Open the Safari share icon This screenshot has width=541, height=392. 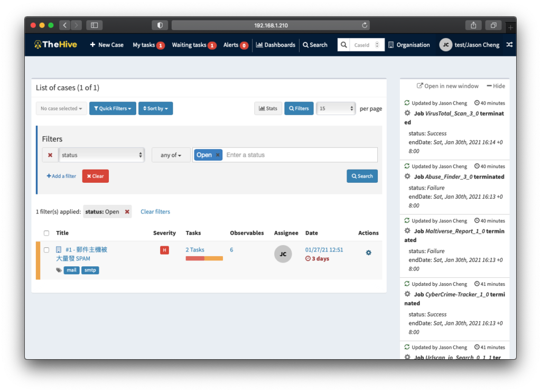[473, 25]
